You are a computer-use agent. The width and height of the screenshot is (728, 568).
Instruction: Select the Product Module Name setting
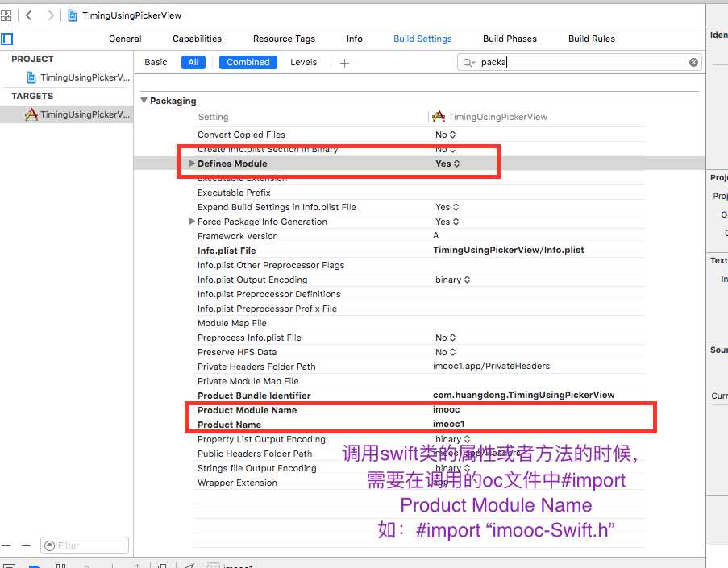click(x=247, y=410)
